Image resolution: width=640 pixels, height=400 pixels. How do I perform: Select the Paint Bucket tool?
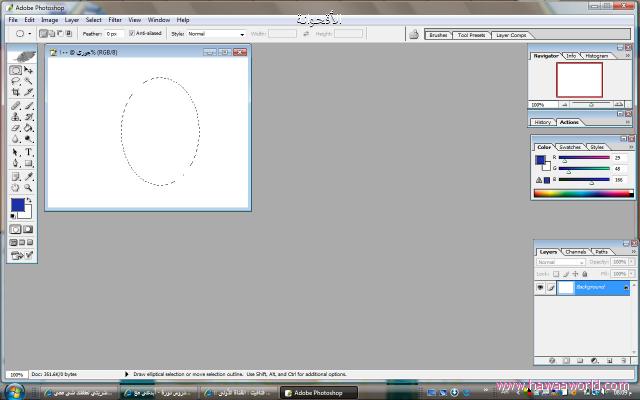29,128
